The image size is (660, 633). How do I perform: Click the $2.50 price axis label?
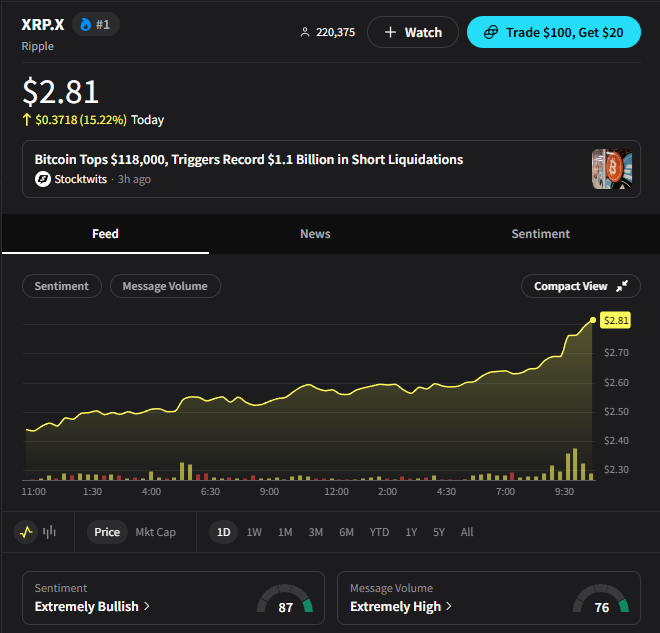[616, 411]
